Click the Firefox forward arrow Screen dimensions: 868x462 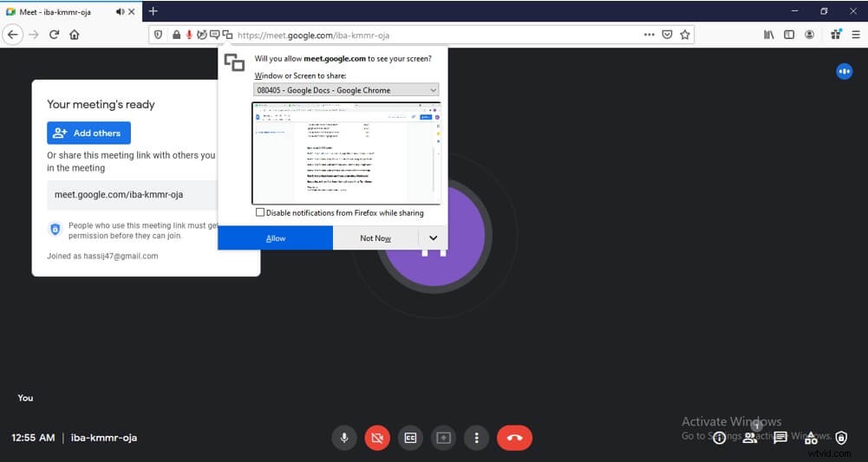point(34,35)
